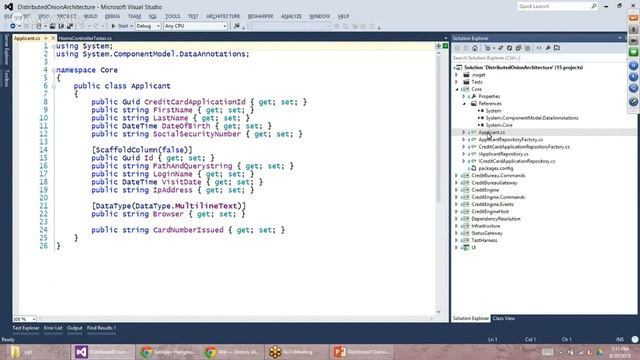Select the CreditEngineHost project
Image resolution: width=640 pixels, height=360 pixels.
(490, 211)
